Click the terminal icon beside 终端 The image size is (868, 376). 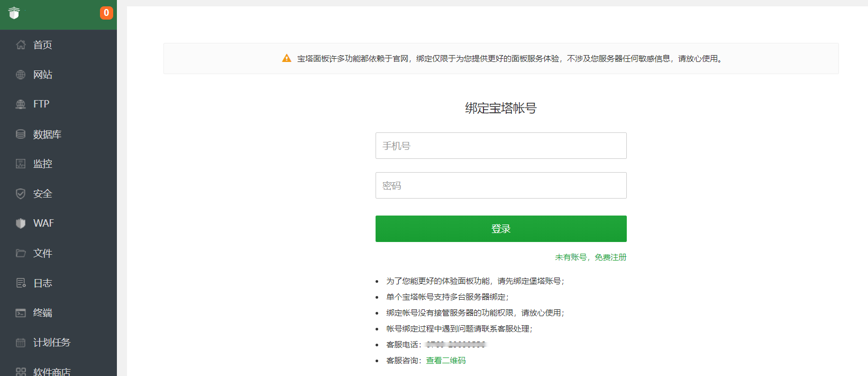tap(21, 313)
